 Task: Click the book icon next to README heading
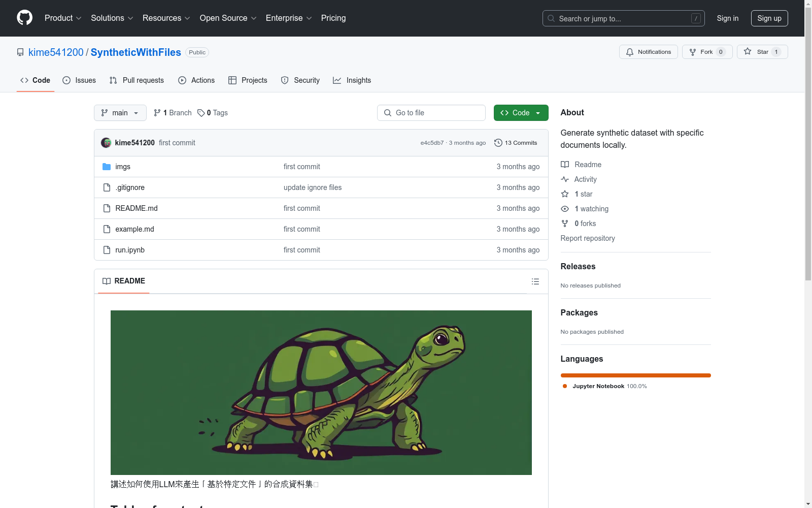tap(107, 281)
